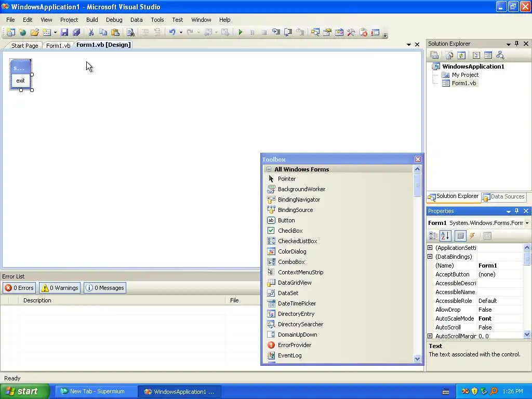Click the Toolbox scrollbar down arrow
This screenshot has width=532, height=399.
417,358
